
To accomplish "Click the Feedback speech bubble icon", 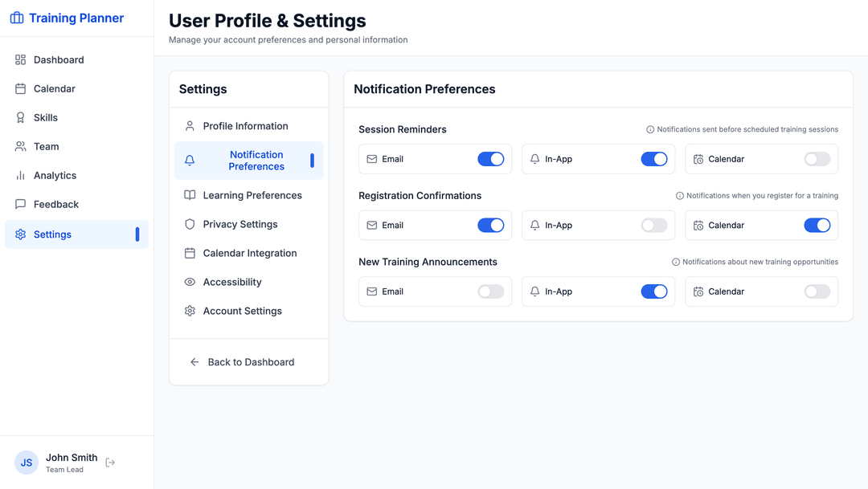I will click(x=21, y=204).
